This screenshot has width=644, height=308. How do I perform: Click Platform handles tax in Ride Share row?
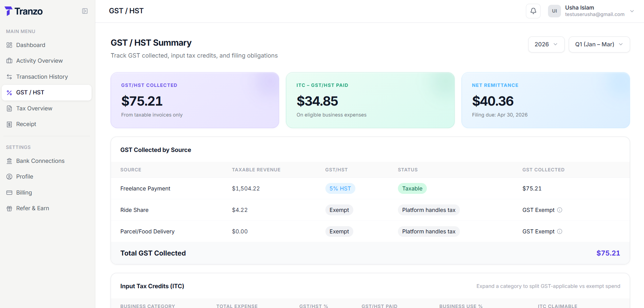(429, 210)
